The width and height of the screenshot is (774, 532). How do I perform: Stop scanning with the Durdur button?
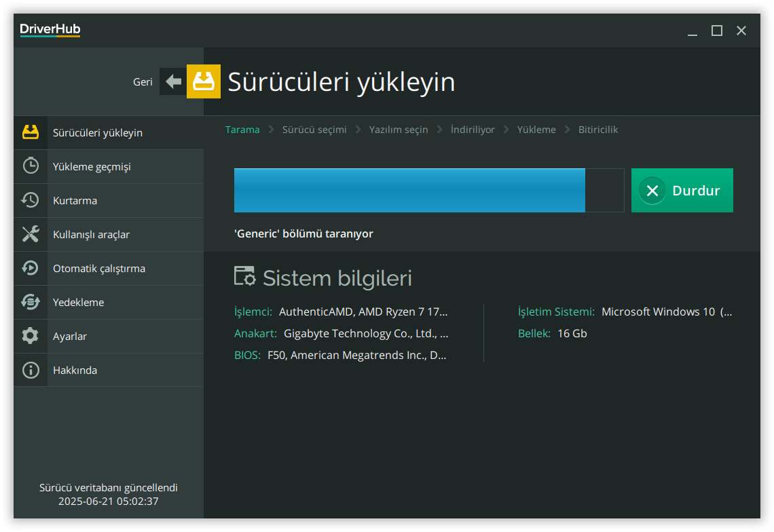click(682, 191)
